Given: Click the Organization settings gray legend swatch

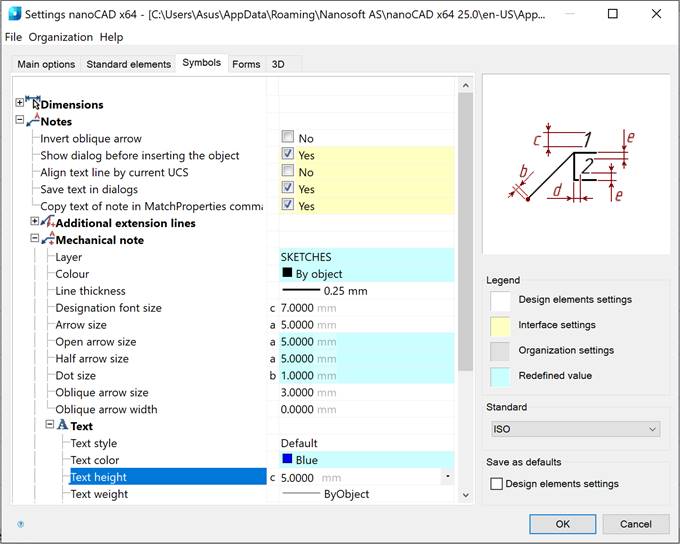Looking at the screenshot, I should [x=500, y=351].
